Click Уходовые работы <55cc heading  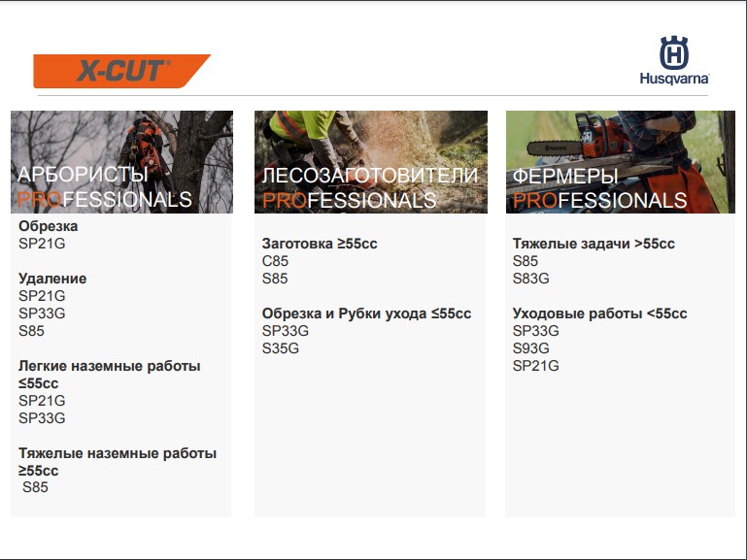[599, 313]
